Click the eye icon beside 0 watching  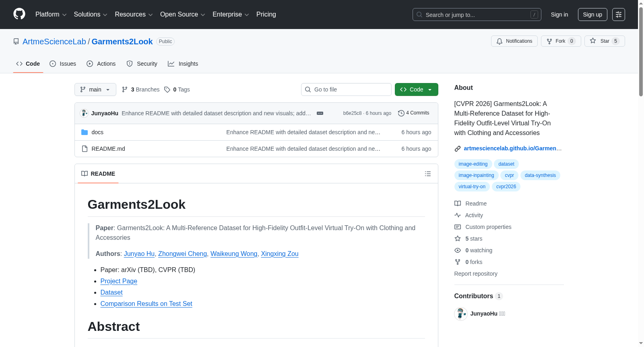[x=458, y=250]
